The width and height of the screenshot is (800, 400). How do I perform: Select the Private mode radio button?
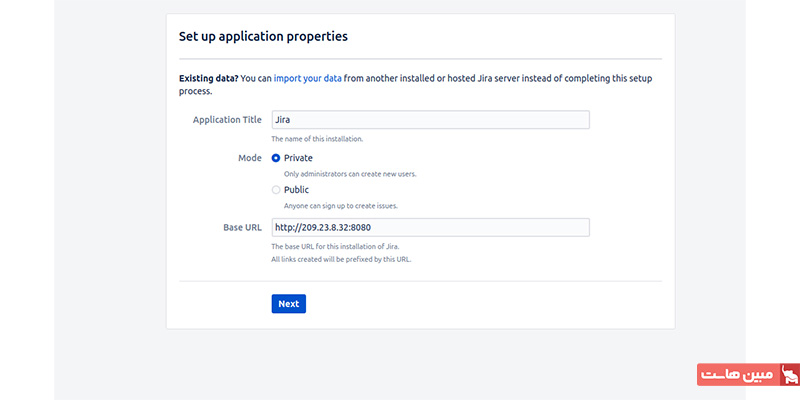click(276, 158)
